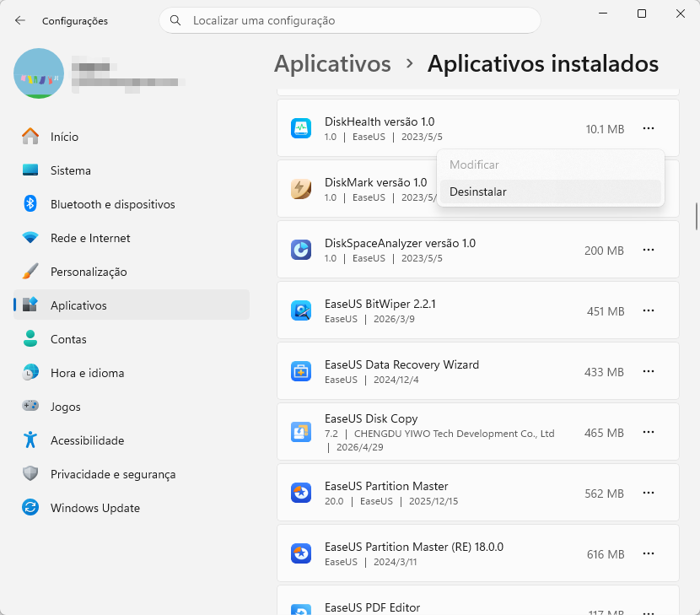The height and width of the screenshot is (615, 700).
Task: Open more options for DiskSpaceAnalyzer
Action: (x=649, y=250)
